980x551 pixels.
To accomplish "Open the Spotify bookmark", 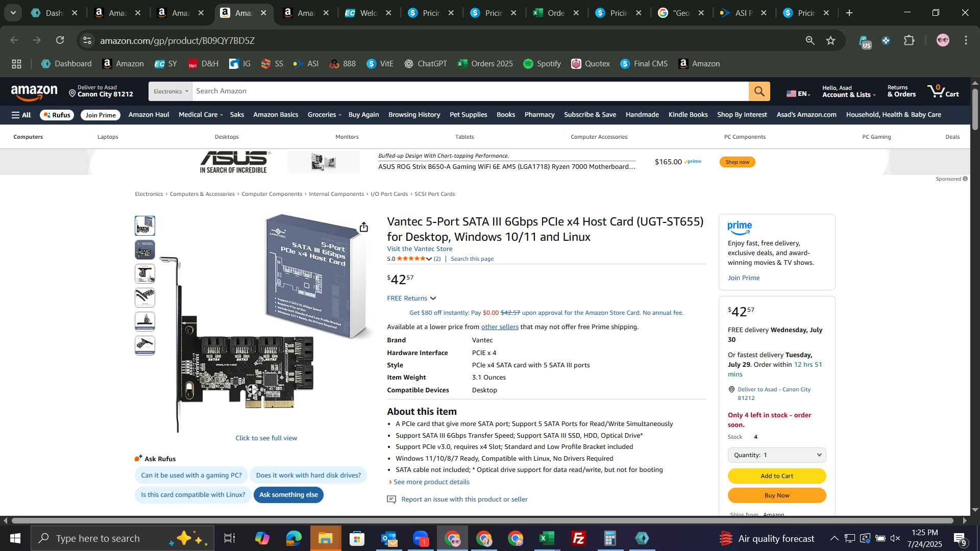I will [542, 64].
